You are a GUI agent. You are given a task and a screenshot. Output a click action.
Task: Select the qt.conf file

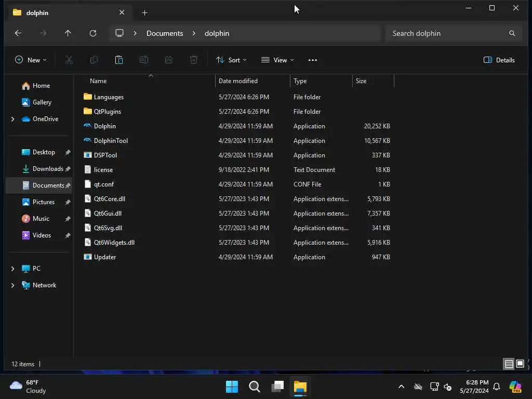(104, 184)
